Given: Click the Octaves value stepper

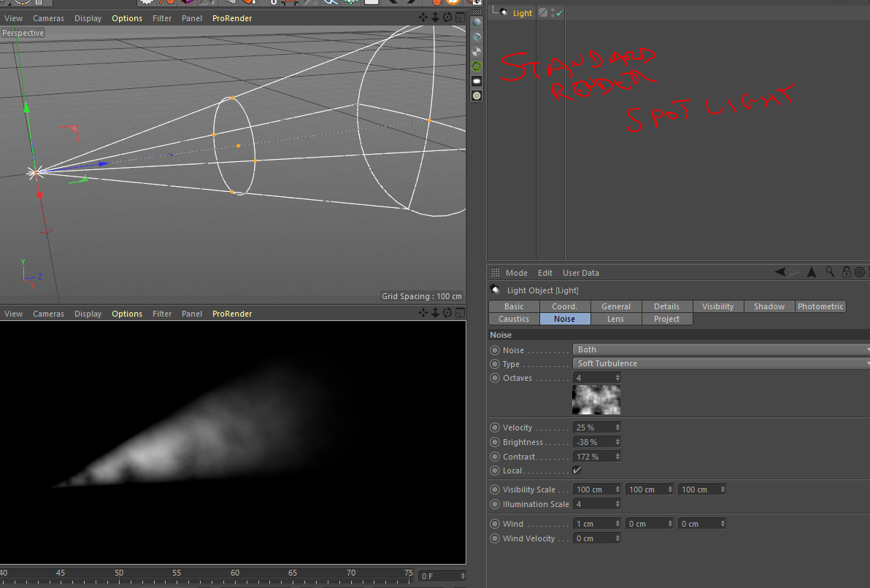Looking at the screenshot, I should 617,378.
